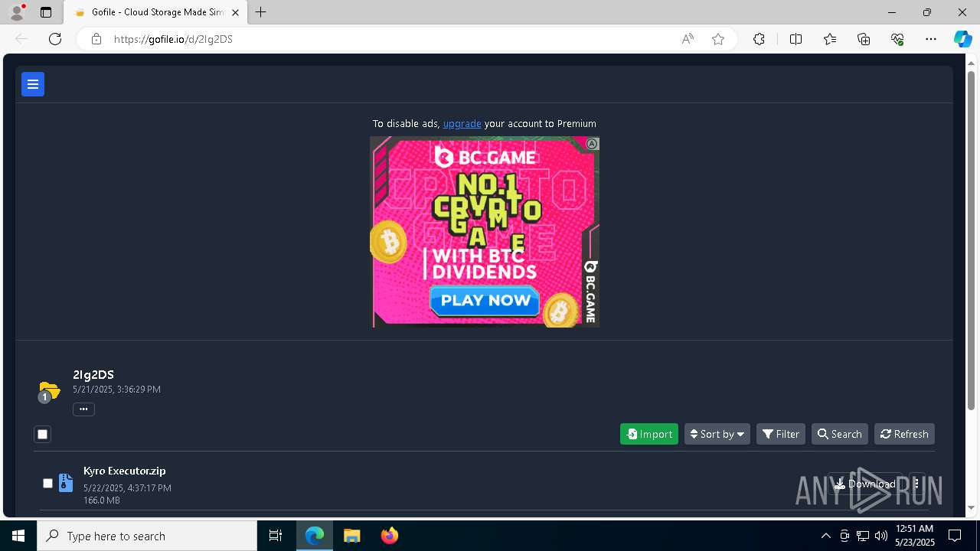Reload the page with the refresh icon
Screen dimensions: 980x551
point(55,39)
